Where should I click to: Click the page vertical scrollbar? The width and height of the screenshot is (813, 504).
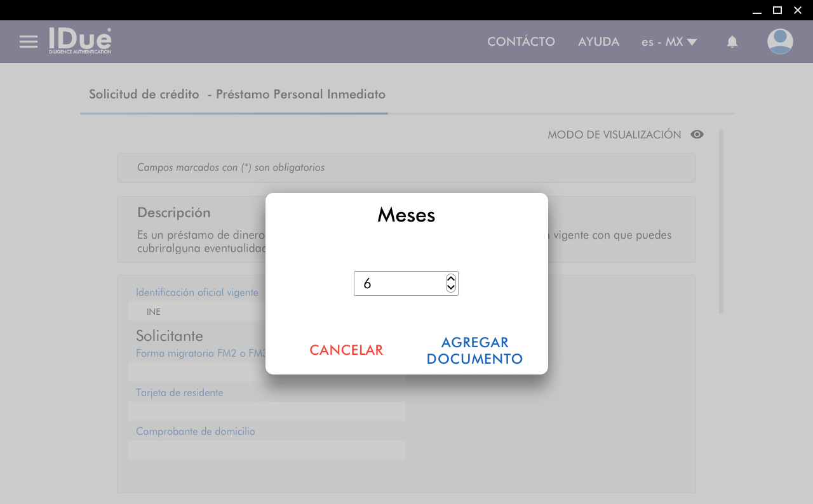coord(721,222)
